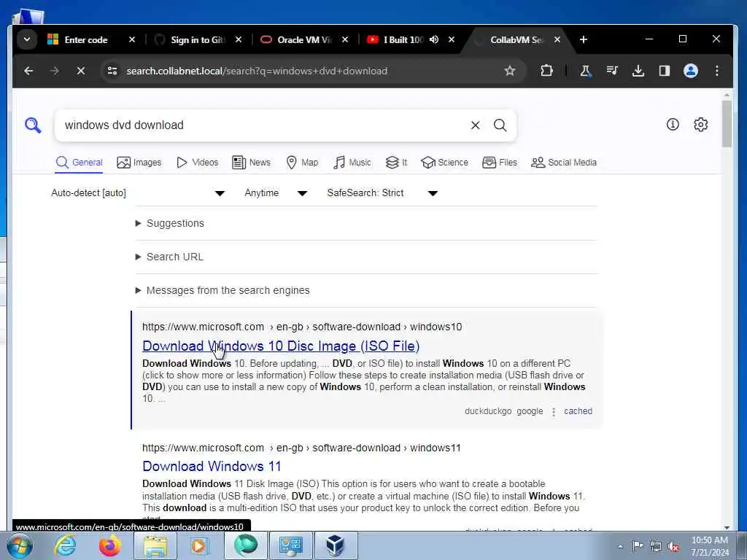Image resolution: width=747 pixels, height=560 pixels.
Task: Launch Internet Explorer from taskbar
Action: pyautogui.click(x=65, y=545)
